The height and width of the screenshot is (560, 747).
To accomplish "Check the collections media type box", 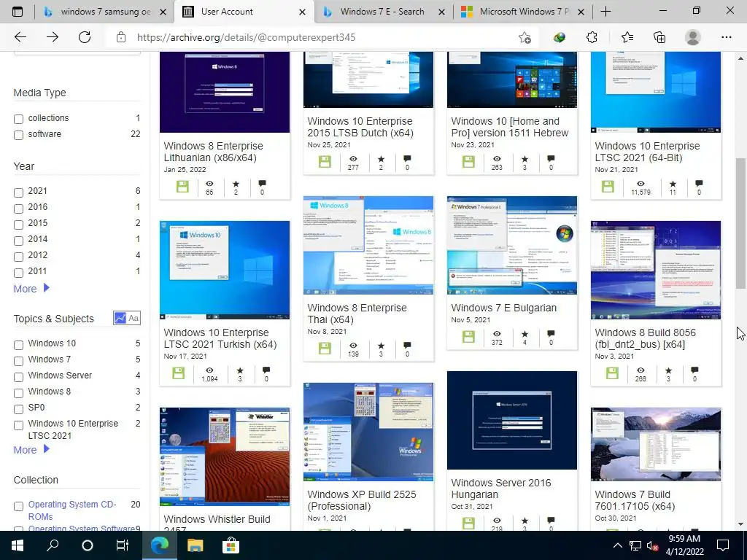I will 18,119.
